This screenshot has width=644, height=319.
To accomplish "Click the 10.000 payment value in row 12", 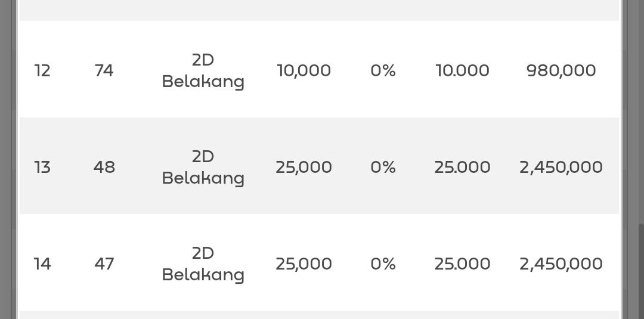I will click(x=462, y=70).
